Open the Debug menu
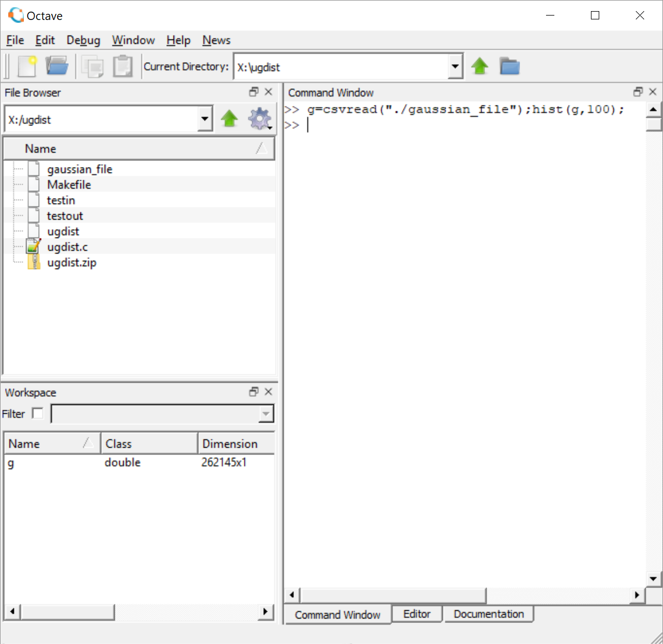This screenshot has height=644, width=663. pos(83,40)
